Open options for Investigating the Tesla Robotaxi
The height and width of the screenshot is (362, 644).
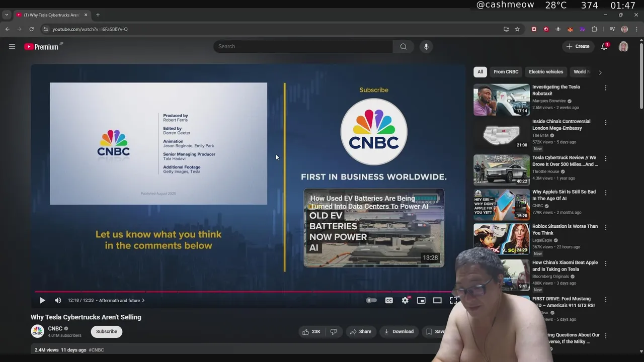pos(605,88)
